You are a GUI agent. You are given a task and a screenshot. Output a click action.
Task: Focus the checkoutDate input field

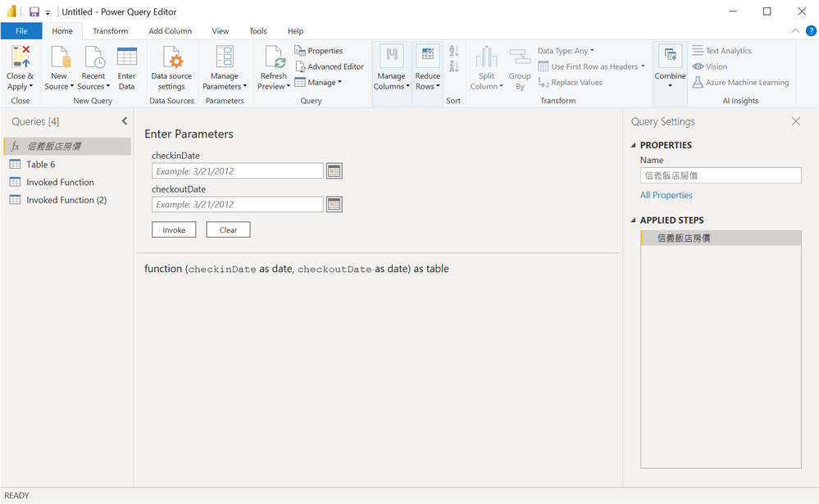point(238,204)
